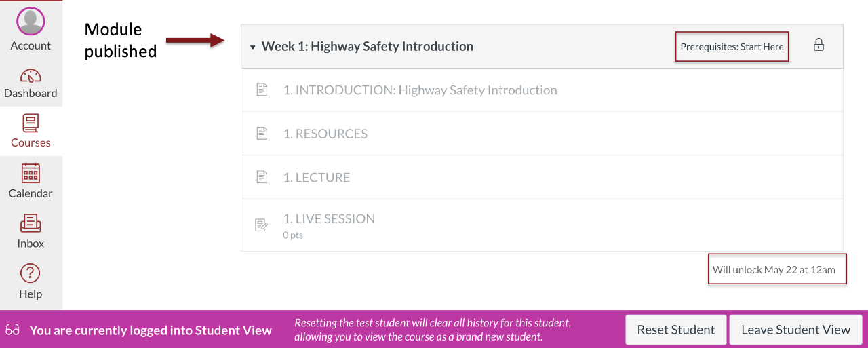Open 1. INTRODUCTION: Highway Safety Introduction link
The height and width of the screenshot is (348, 868).
[420, 90]
